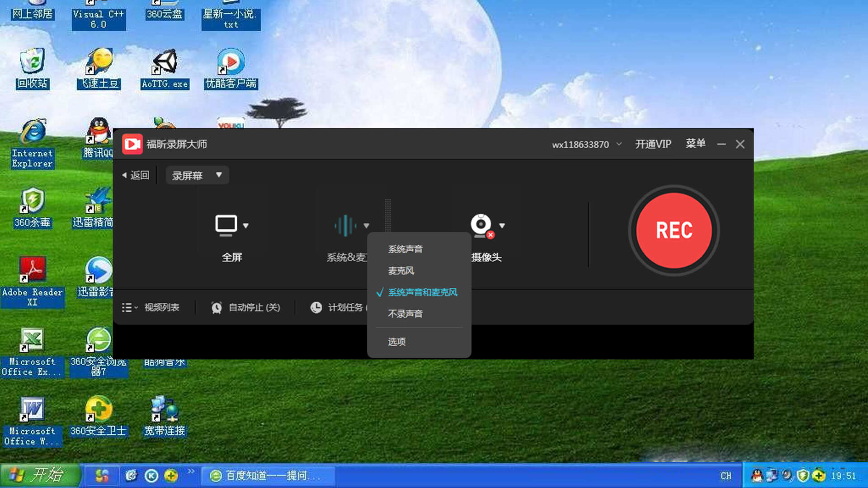
Task: Choose 系统声音 from the audio menu
Action: 405,249
